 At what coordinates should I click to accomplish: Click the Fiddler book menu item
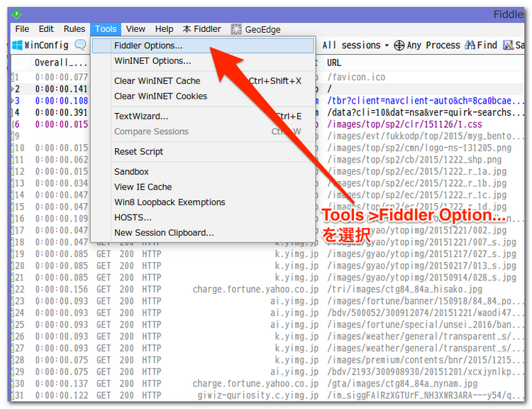(202, 29)
